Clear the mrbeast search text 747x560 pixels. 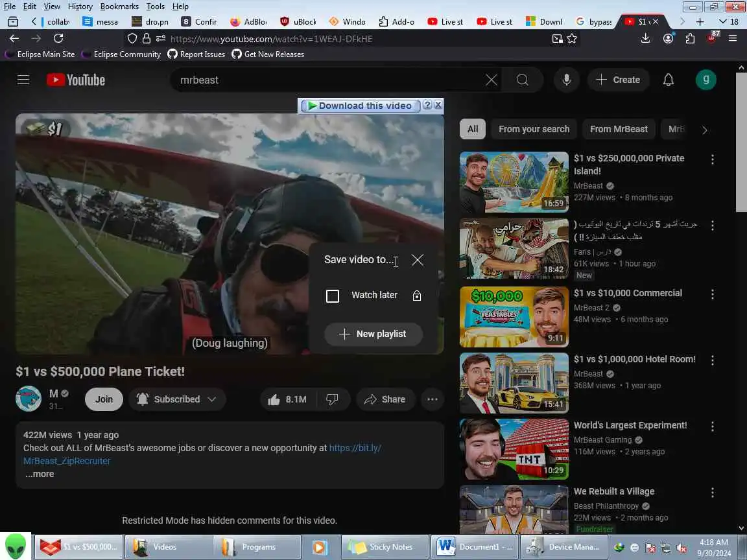491,80
